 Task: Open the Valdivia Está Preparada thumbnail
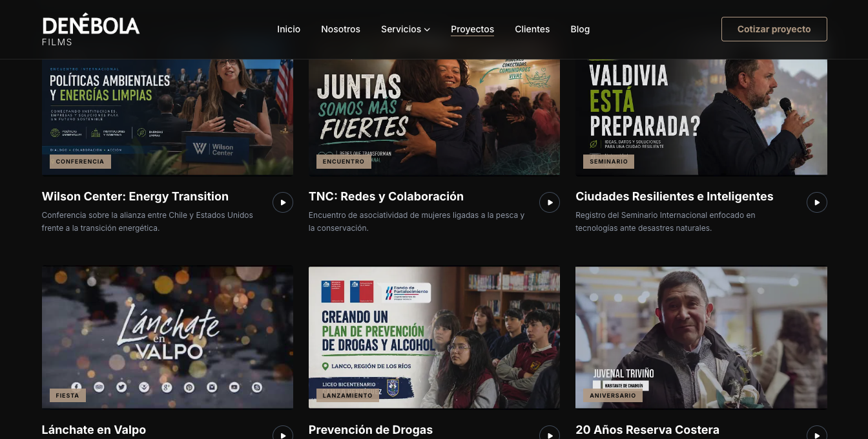701,117
